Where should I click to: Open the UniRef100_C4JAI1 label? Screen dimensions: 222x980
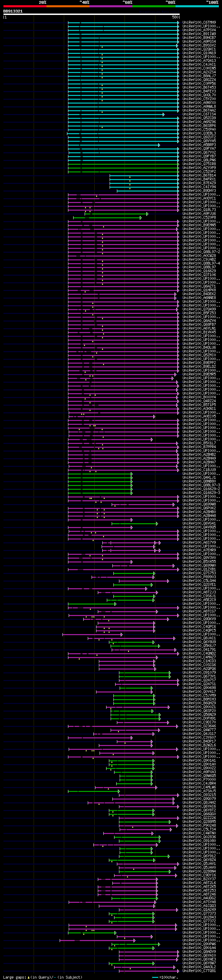[199, 65]
